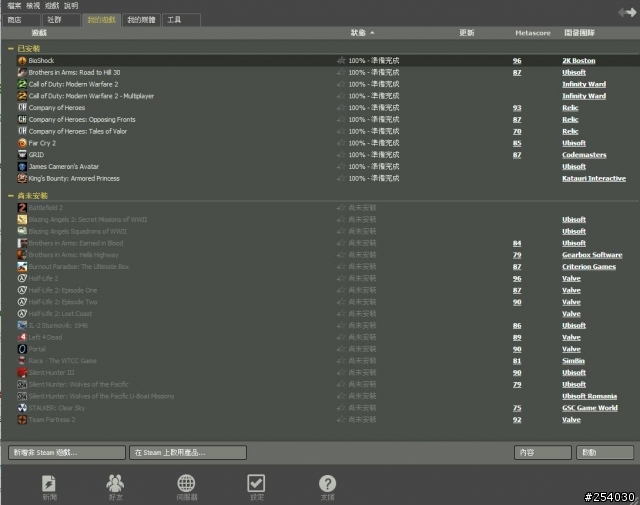Open the Gearbox Software developer link
This screenshot has height=505, width=640.
tap(592, 255)
